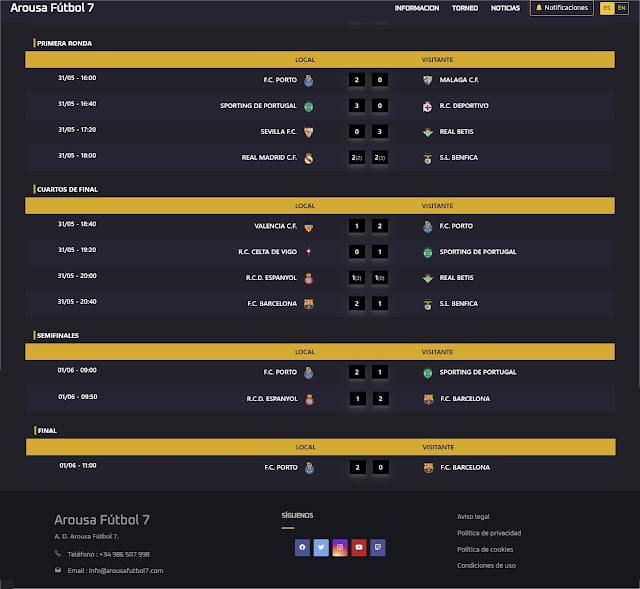Switch language to EN

pyautogui.click(x=622, y=8)
